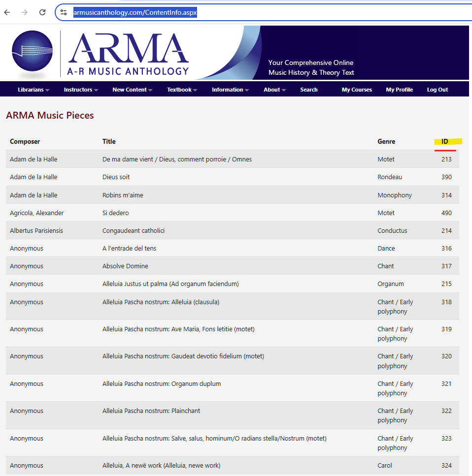
Task: Click the Rondeau genre cell
Action: pos(390,177)
